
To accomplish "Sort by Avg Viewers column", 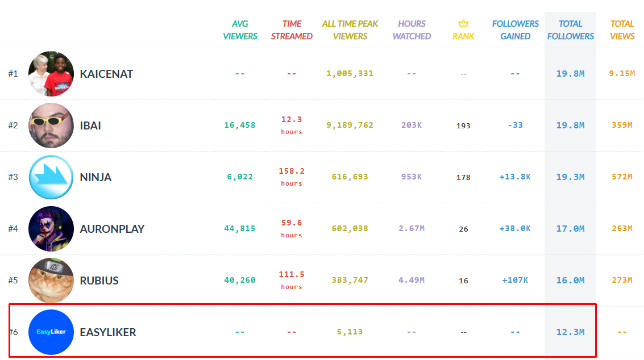I will click(x=240, y=30).
